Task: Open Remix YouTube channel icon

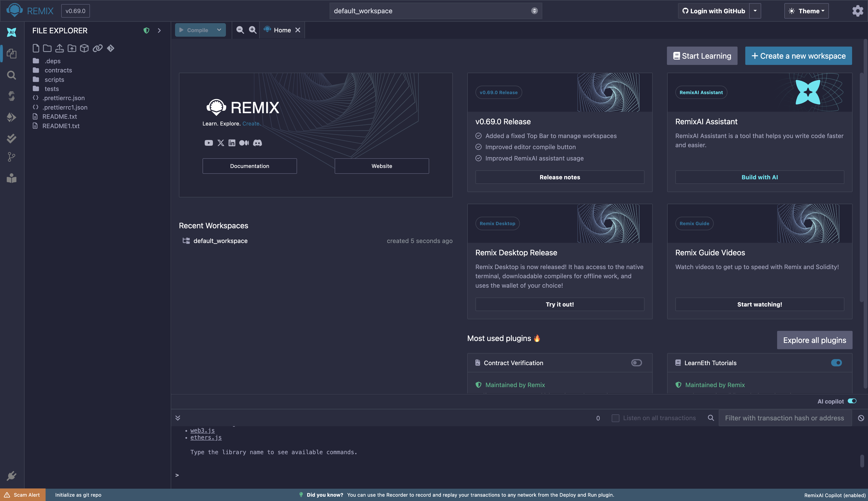Action: point(209,143)
